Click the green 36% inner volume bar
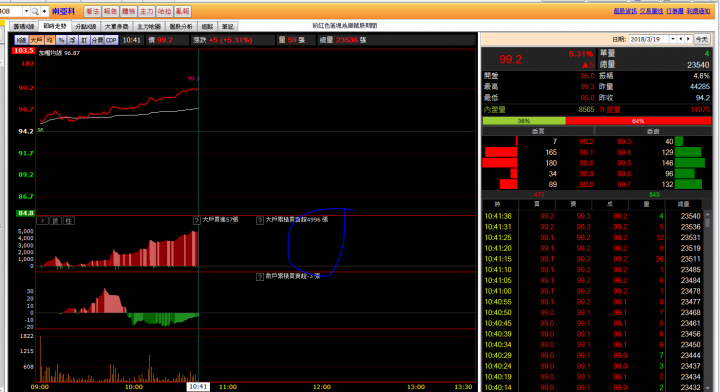The image size is (720, 392). click(x=524, y=121)
